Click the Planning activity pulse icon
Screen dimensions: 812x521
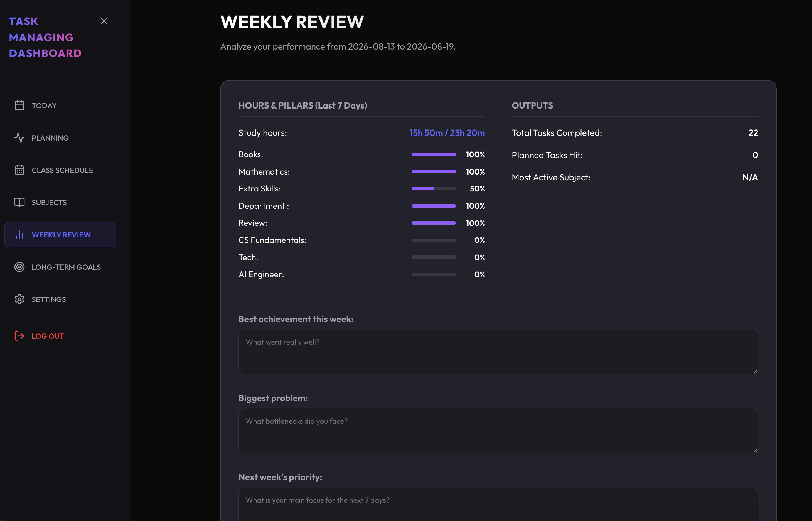[x=19, y=138]
